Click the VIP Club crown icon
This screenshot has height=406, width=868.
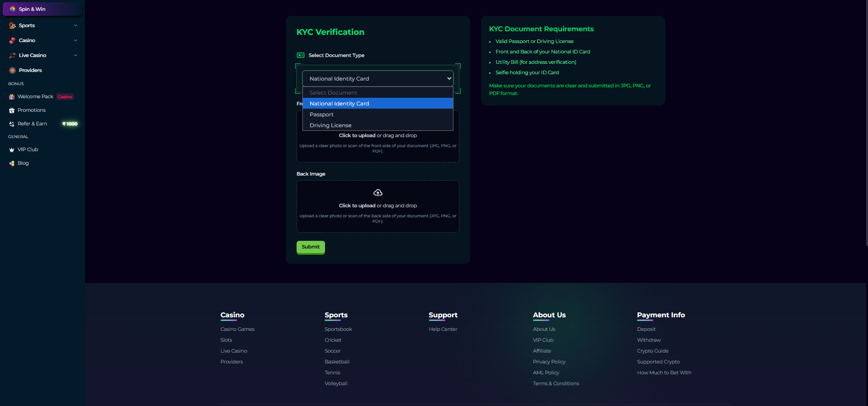(12, 150)
